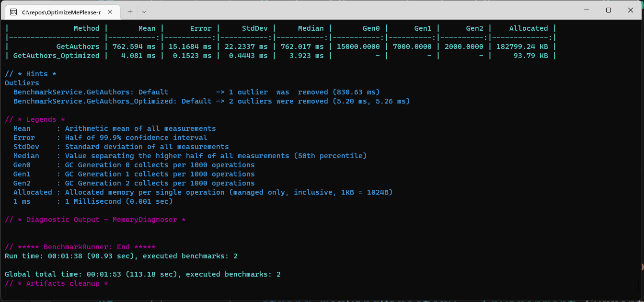
Task: Click the Allocated column header
Action: pyautogui.click(x=529, y=28)
